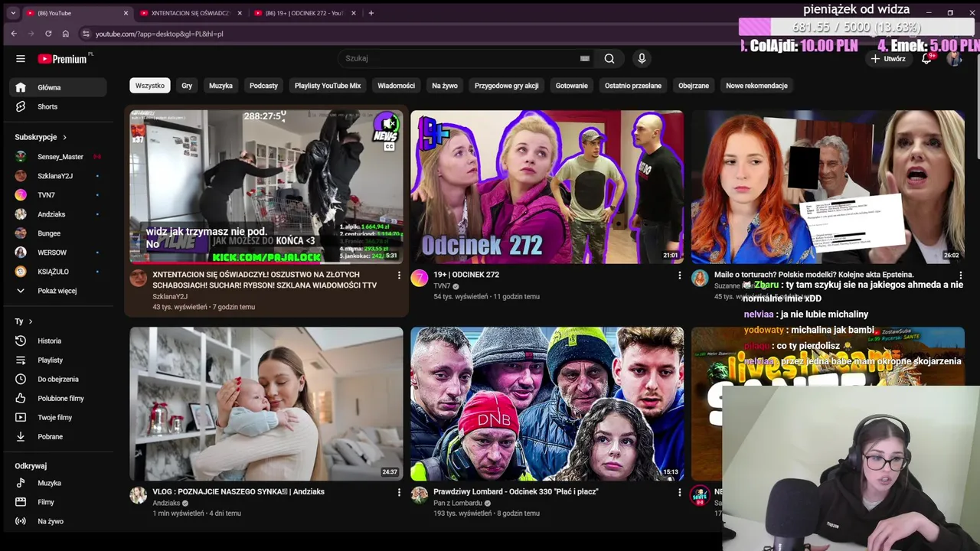Open TVN7 subscription in sidebar
This screenshot has height=551, width=980.
58,195
